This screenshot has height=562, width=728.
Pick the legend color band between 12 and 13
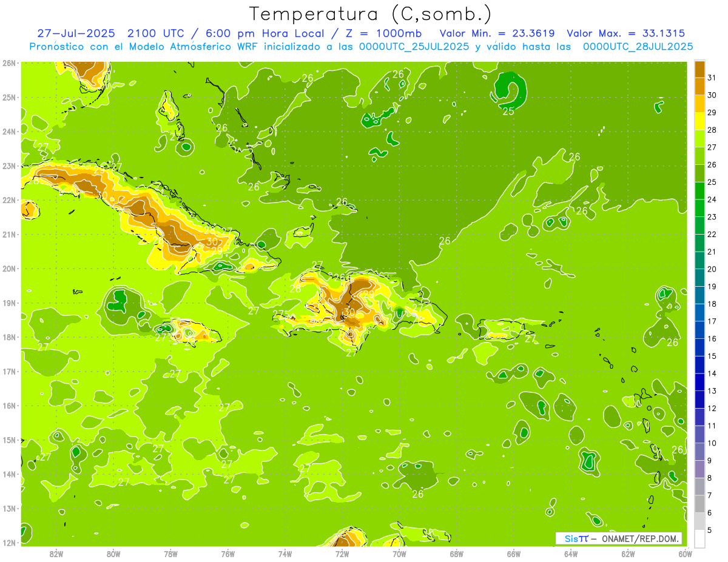point(699,400)
